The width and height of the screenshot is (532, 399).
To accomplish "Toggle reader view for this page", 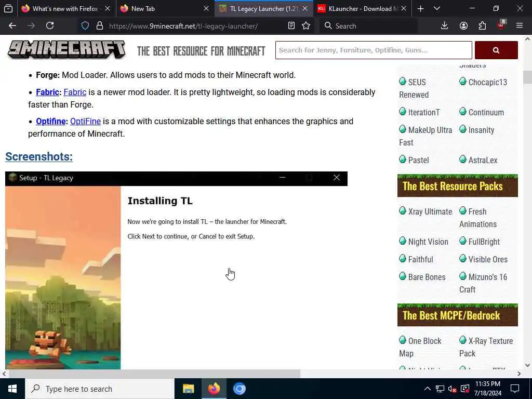I will click(291, 26).
